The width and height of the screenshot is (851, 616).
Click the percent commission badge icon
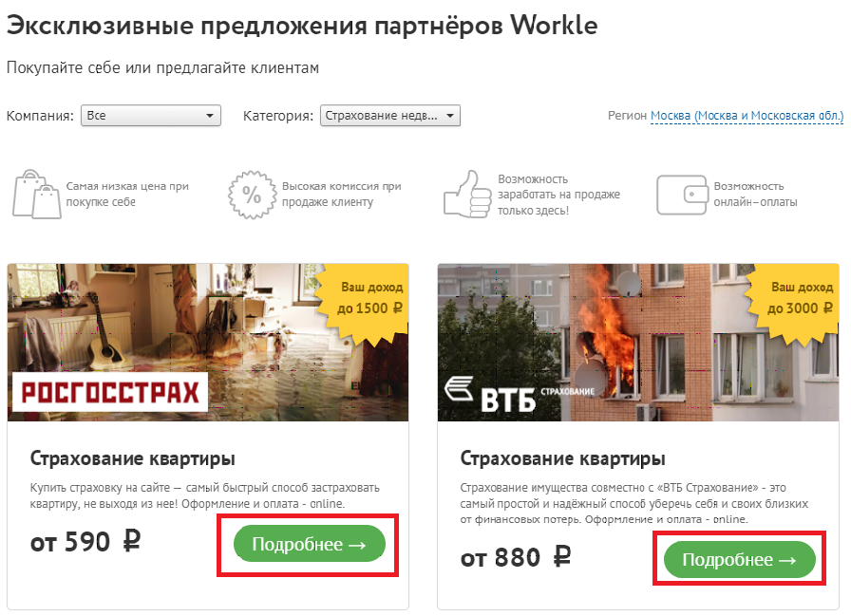(252, 195)
